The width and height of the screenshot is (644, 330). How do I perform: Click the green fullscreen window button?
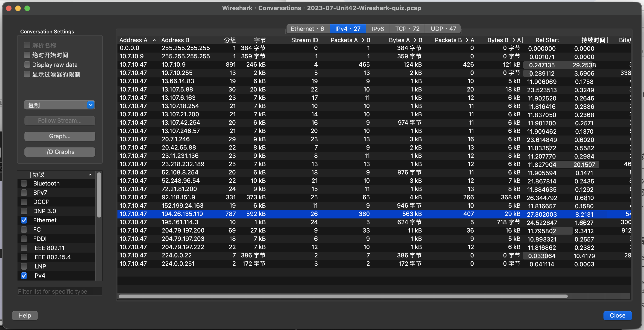click(x=27, y=8)
